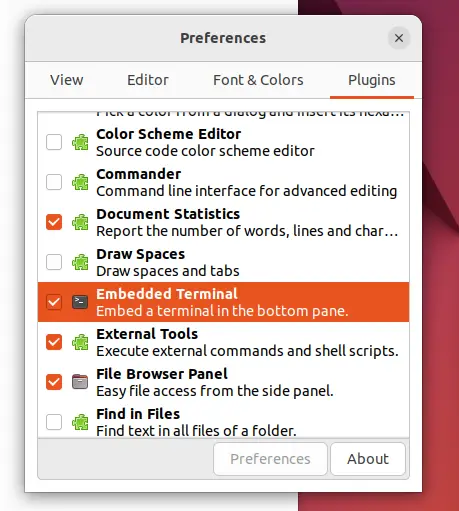This screenshot has height=511, width=459.
Task: Switch to the View tab
Action: point(67,80)
